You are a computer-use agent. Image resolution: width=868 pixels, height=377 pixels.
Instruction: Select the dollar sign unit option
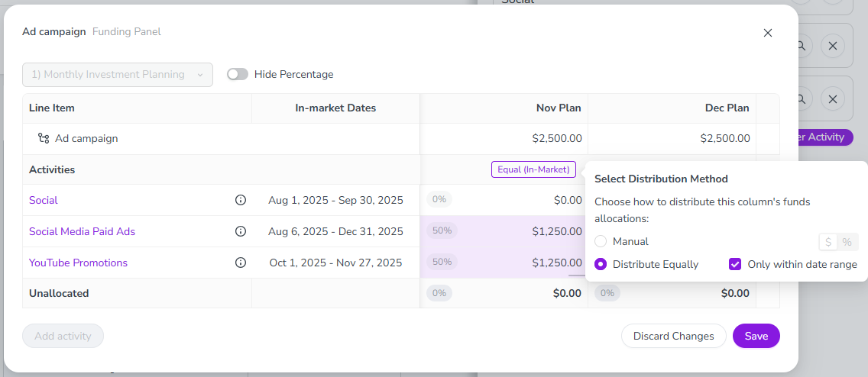(828, 242)
